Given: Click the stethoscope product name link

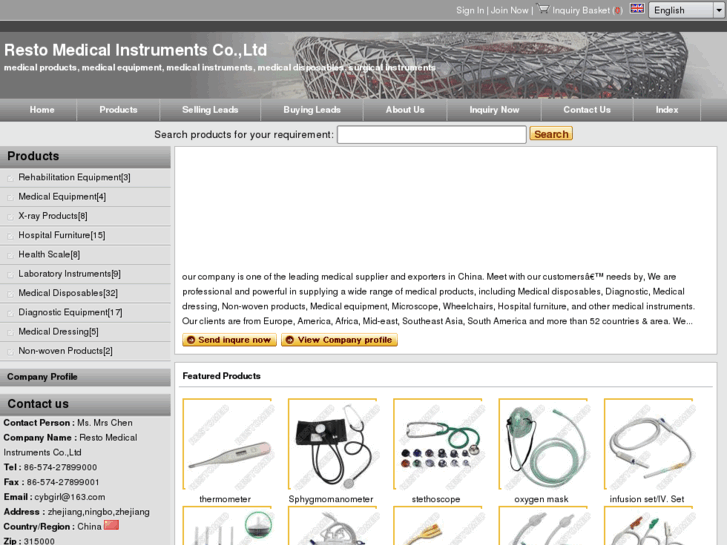Looking at the screenshot, I should pos(436,499).
